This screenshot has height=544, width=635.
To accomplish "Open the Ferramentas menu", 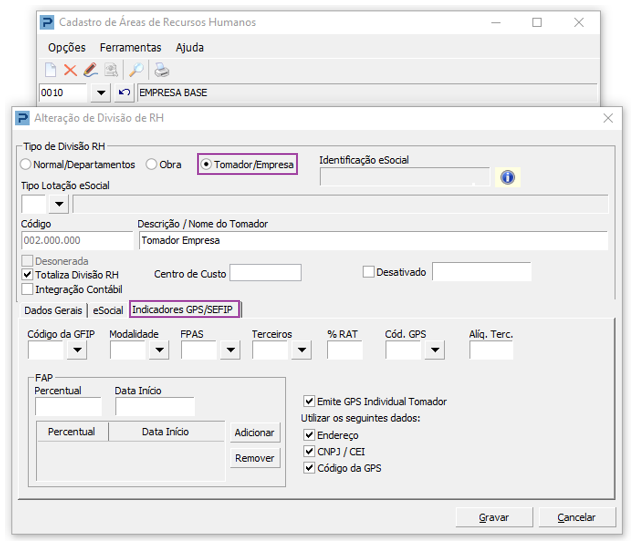I will [130, 47].
